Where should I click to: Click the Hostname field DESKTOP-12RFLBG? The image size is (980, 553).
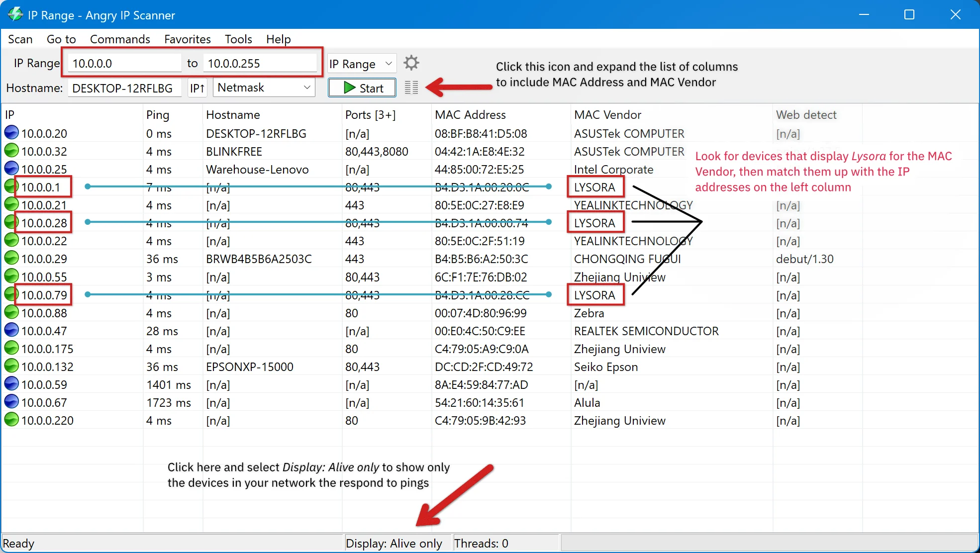125,88
